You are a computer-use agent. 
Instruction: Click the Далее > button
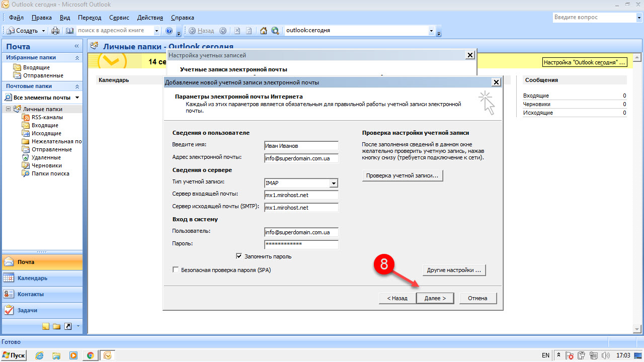coord(435,298)
